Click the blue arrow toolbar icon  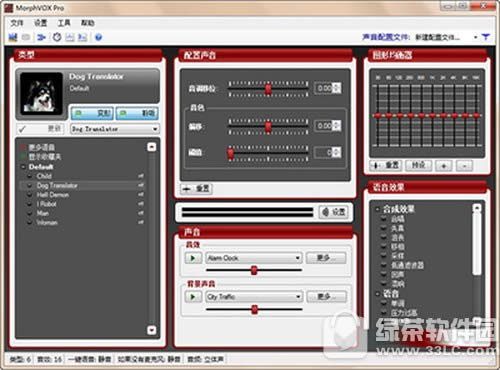41,37
